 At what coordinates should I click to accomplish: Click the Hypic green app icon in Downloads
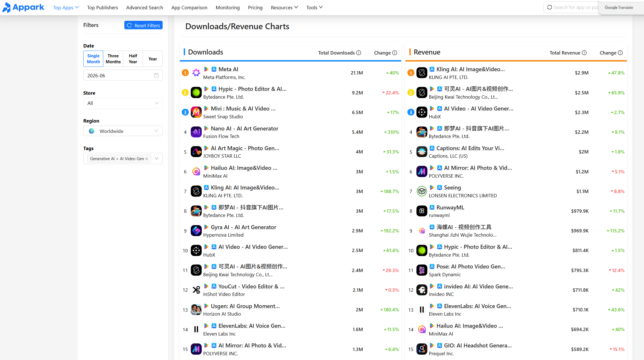pos(196,92)
